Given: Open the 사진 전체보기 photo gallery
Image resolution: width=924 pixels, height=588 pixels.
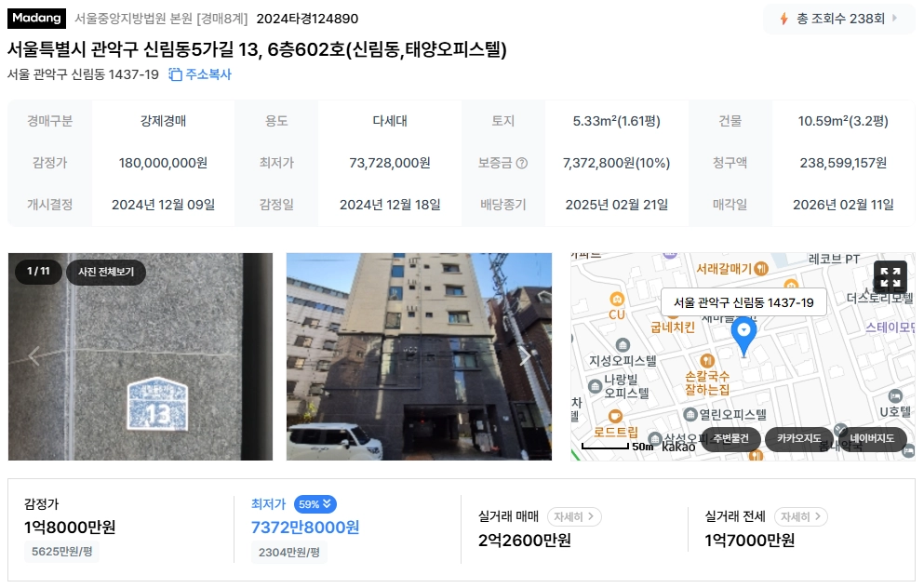Looking at the screenshot, I should 106,272.
